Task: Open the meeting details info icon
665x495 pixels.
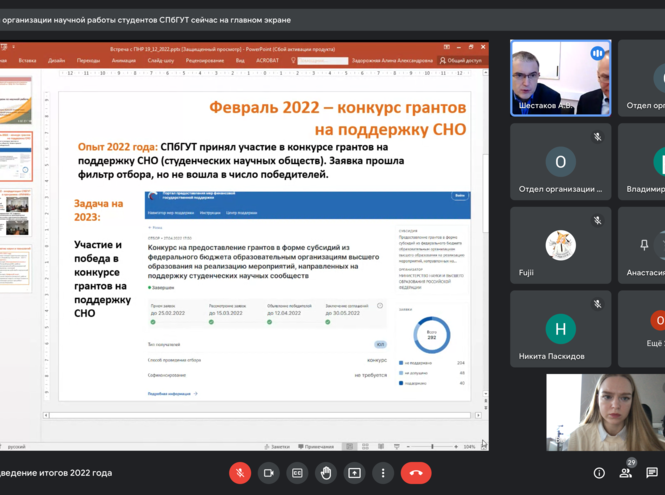Action: coord(599,473)
